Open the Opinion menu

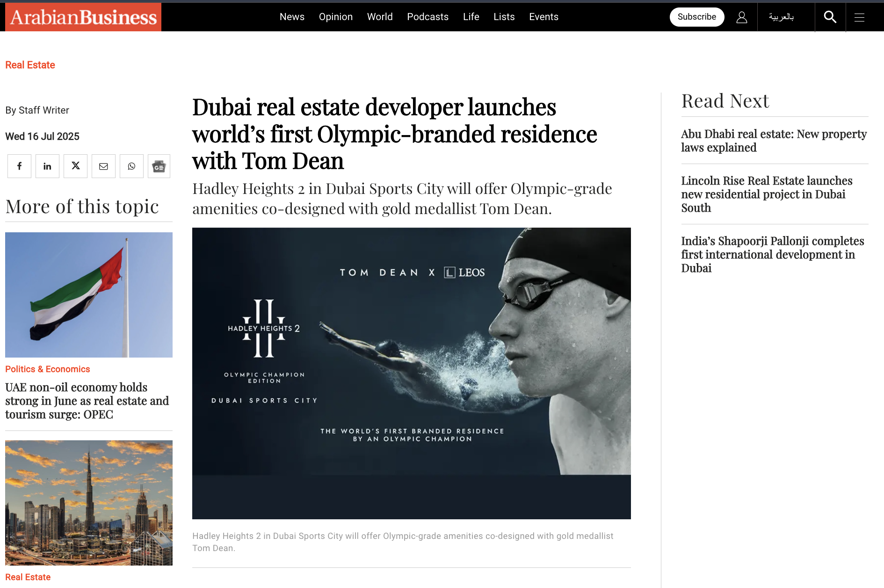click(x=336, y=17)
